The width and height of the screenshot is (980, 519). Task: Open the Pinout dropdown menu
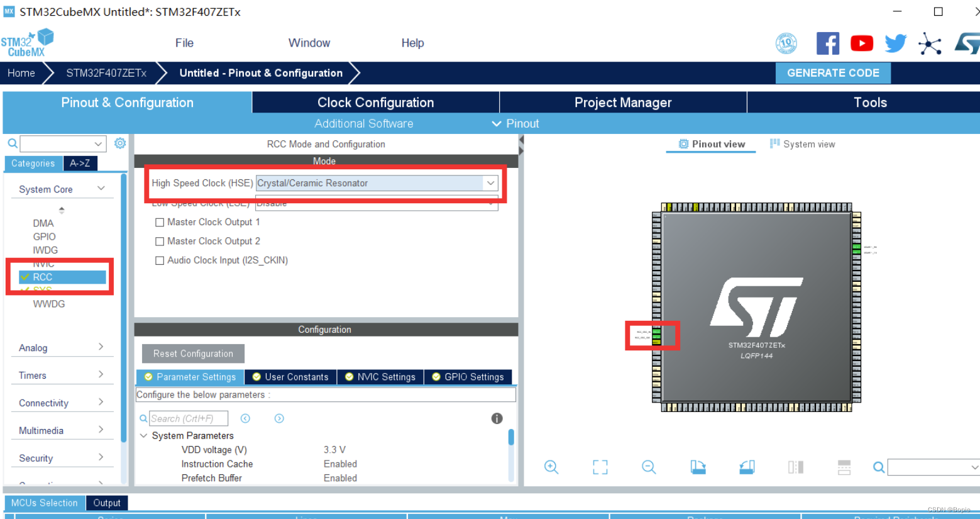[515, 123]
